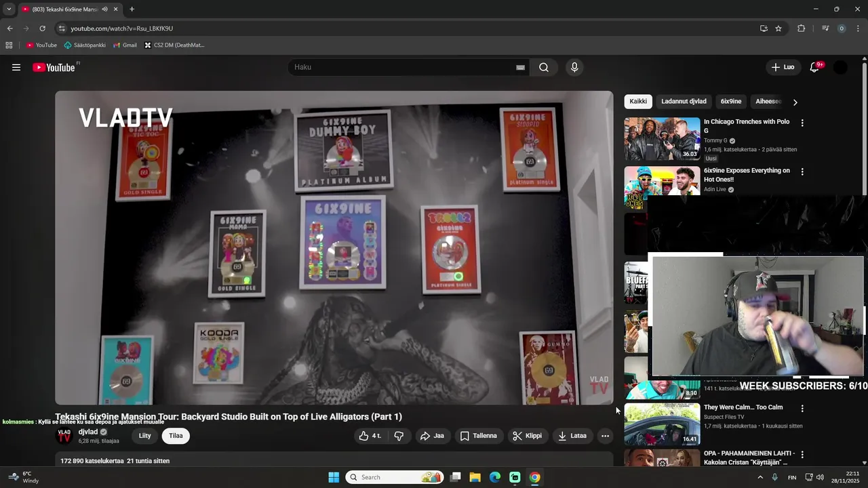The width and height of the screenshot is (868, 488).
Task: Open more actions ellipsis under video
Action: (x=605, y=436)
